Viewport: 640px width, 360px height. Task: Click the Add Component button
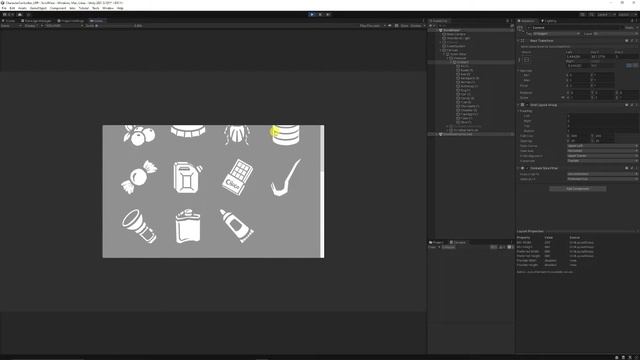pos(578,189)
